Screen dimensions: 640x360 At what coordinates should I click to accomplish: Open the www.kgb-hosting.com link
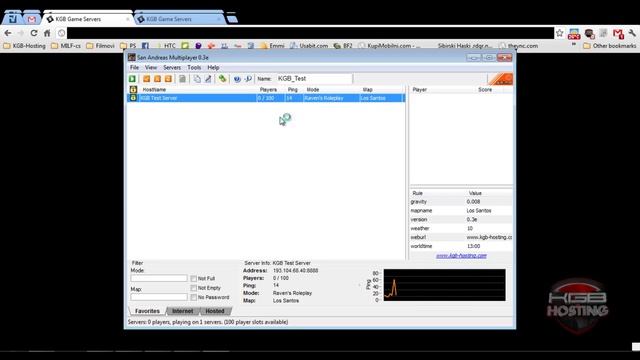(461, 256)
